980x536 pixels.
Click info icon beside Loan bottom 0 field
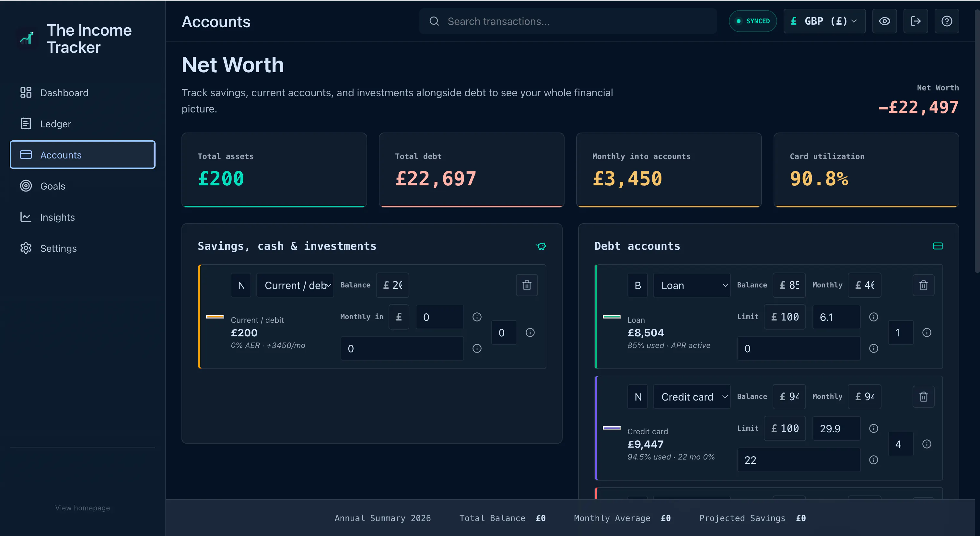(874, 348)
